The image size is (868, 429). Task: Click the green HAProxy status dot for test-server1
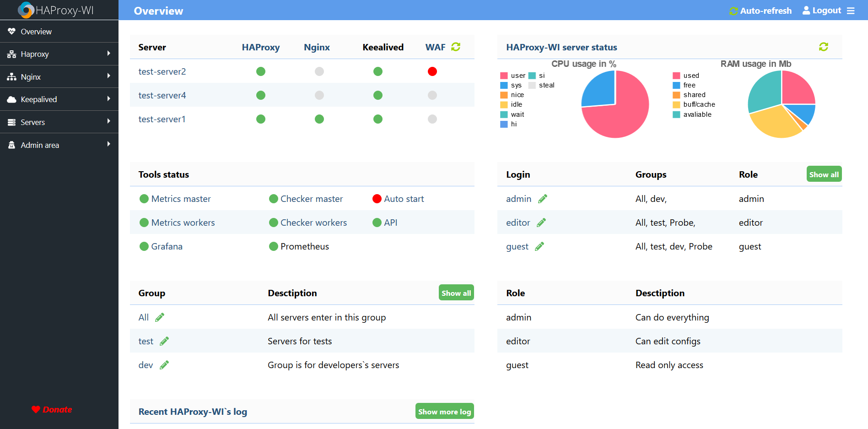pos(260,119)
